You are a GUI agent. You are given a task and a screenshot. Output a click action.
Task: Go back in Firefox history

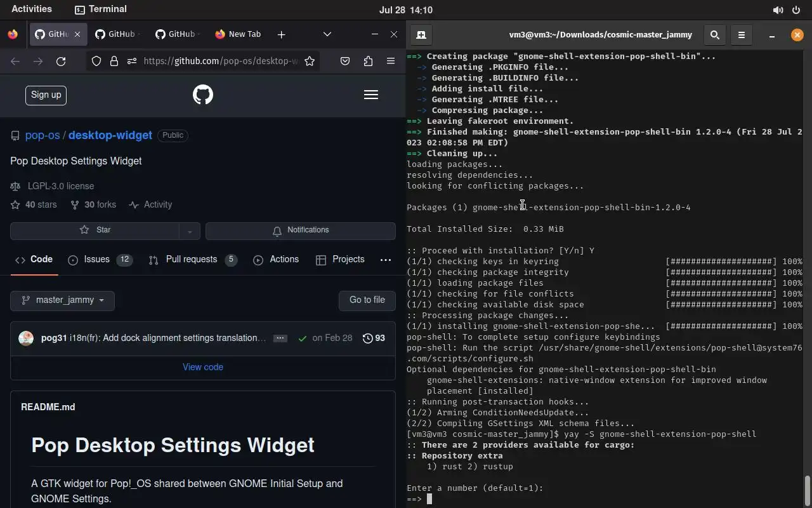pyautogui.click(x=15, y=61)
